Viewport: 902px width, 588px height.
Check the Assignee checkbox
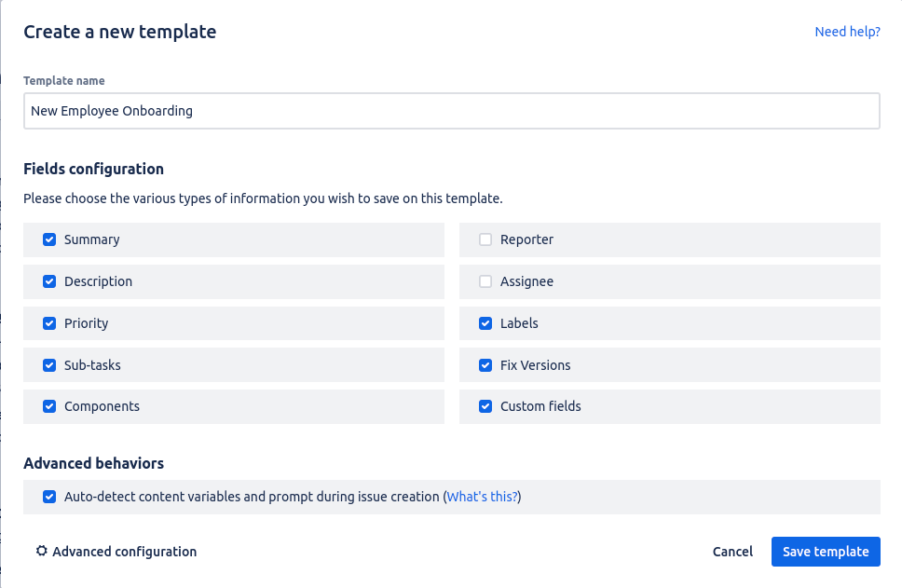pyautogui.click(x=485, y=281)
